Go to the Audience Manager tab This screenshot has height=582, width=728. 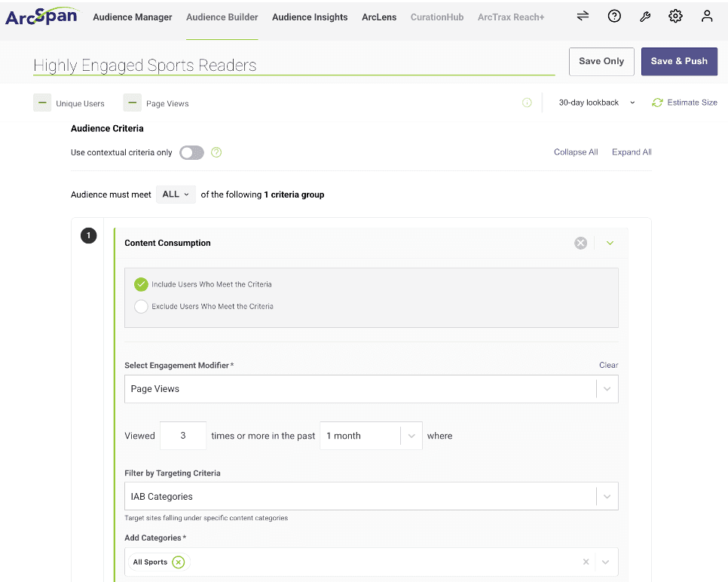(133, 17)
